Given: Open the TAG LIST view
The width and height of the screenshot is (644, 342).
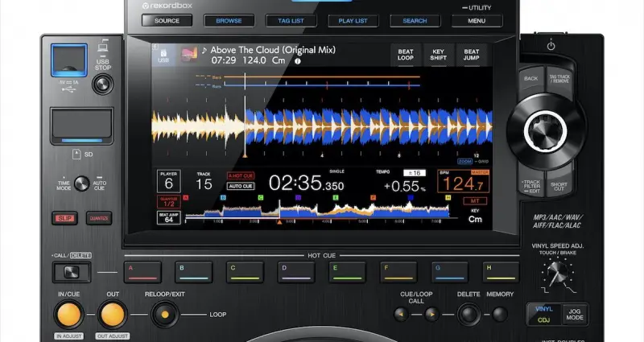Looking at the screenshot, I should coord(291,21).
